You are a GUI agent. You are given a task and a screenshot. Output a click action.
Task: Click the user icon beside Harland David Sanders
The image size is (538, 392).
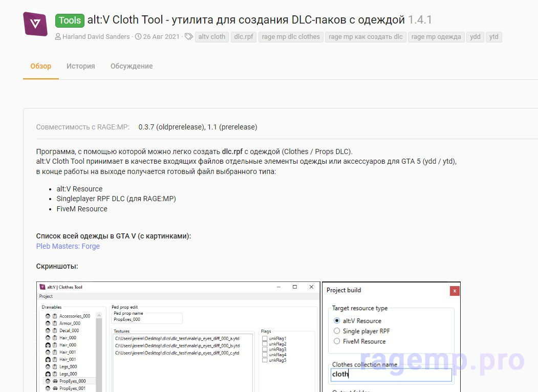[x=58, y=37]
